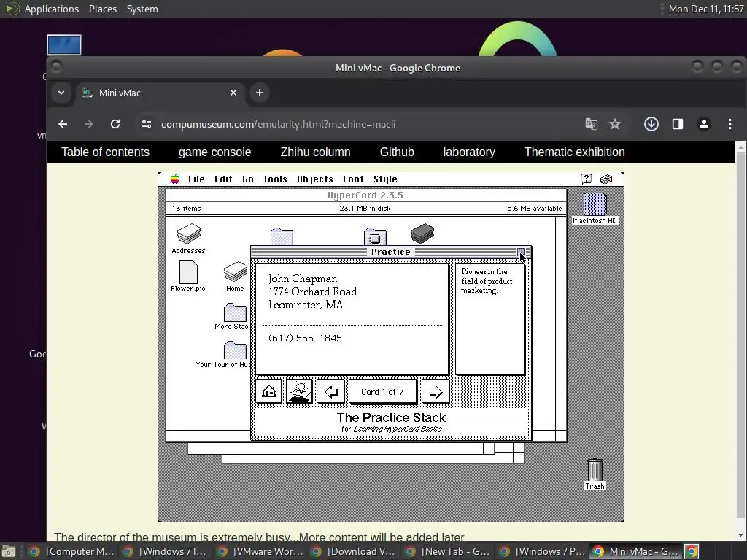The image size is (747, 560).
Task: Click the Practice window title bar
Action: [x=391, y=252]
